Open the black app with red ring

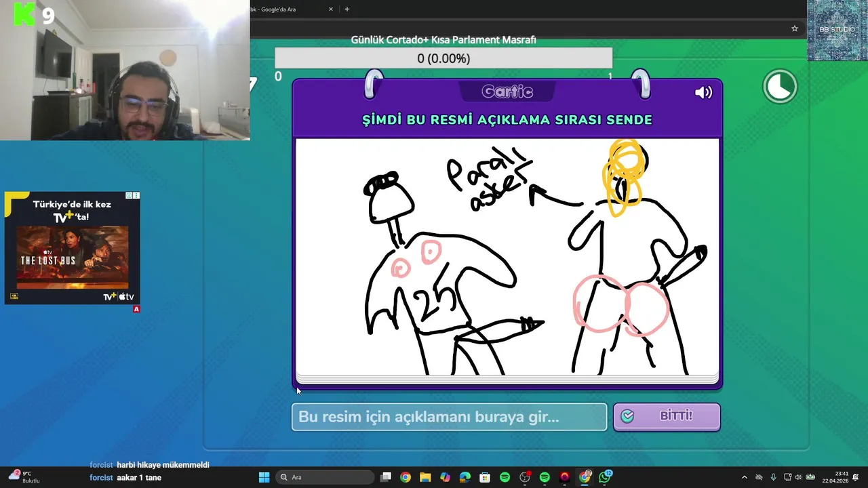565,477
